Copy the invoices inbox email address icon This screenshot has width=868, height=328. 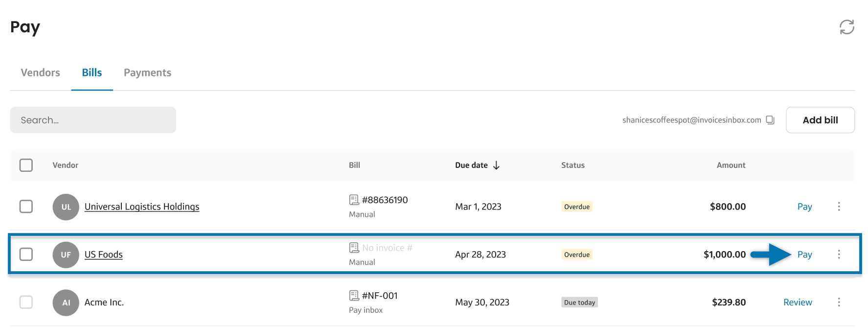(770, 120)
